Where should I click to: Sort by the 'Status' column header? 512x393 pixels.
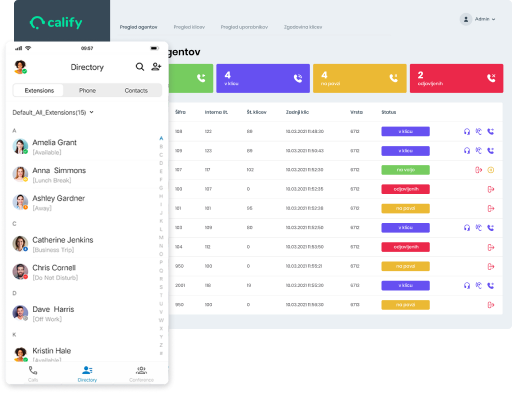[x=389, y=112]
